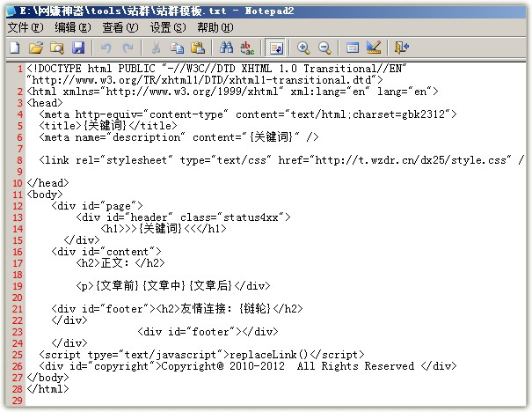
Task: Click the Zoom out magnifier icon
Action: pyautogui.click(x=324, y=48)
